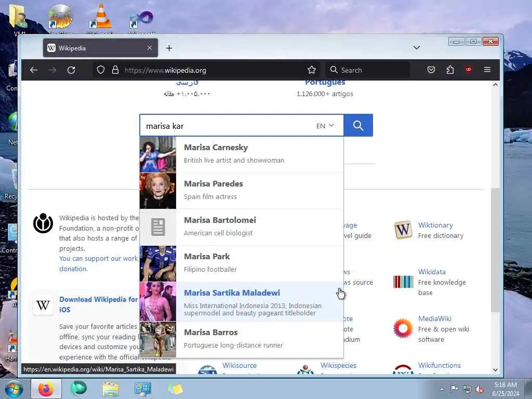Click the Wikimedia Foundation logo icon
This screenshot has height=399, width=532.
point(43,223)
